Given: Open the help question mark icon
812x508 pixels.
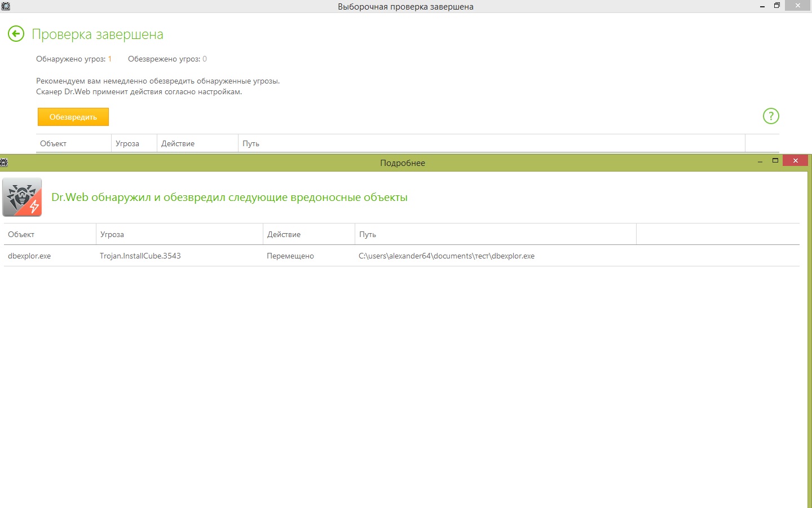Looking at the screenshot, I should [x=771, y=116].
